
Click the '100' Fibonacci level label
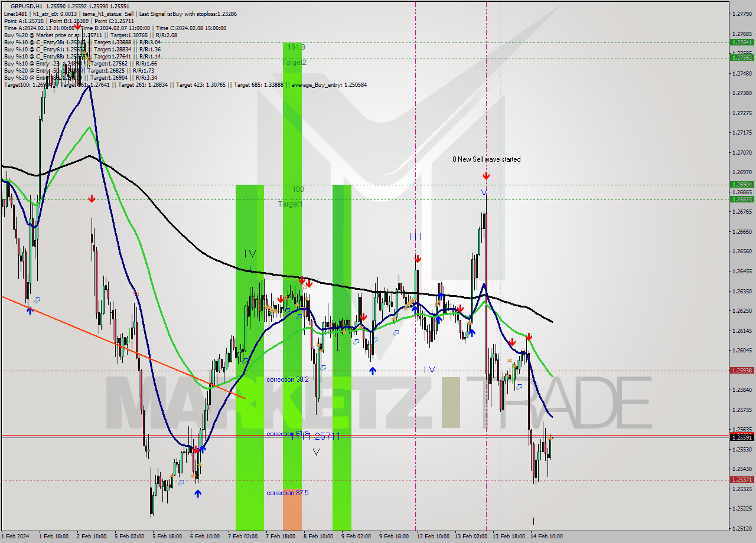click(x=298, y=189)
